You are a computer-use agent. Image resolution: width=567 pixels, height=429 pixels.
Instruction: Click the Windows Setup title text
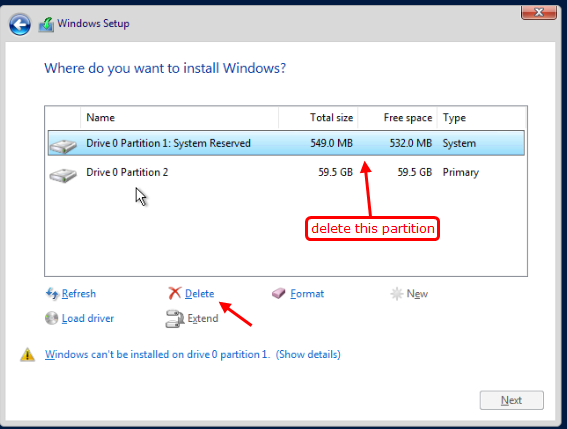[93, 24]
